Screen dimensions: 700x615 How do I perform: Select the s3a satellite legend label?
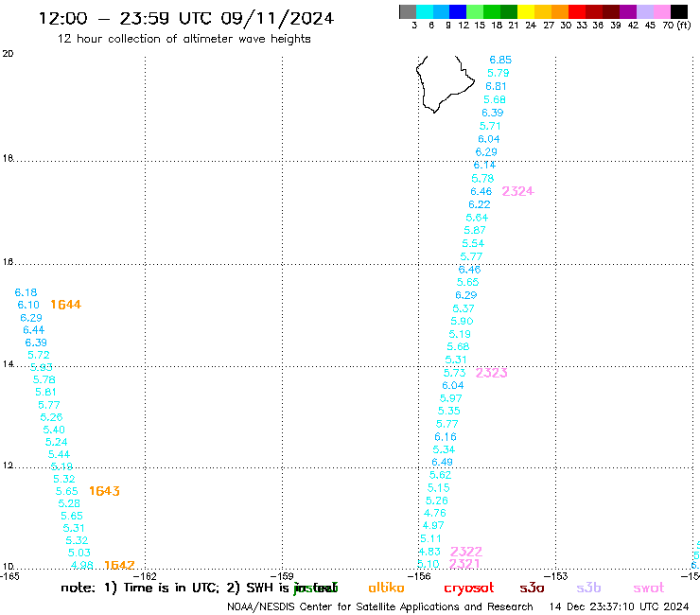[532, 588]
